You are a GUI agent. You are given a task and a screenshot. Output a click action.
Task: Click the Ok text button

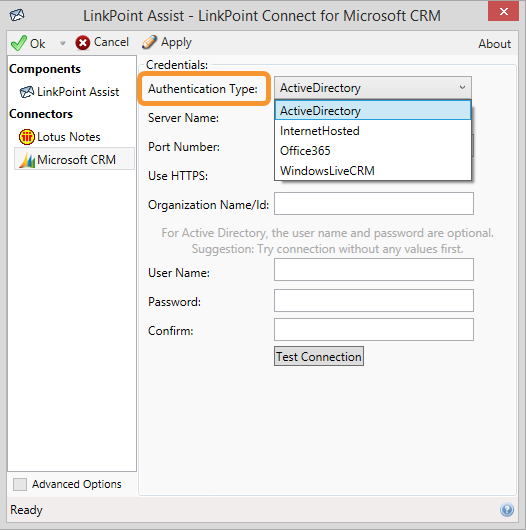click(37, 44)
